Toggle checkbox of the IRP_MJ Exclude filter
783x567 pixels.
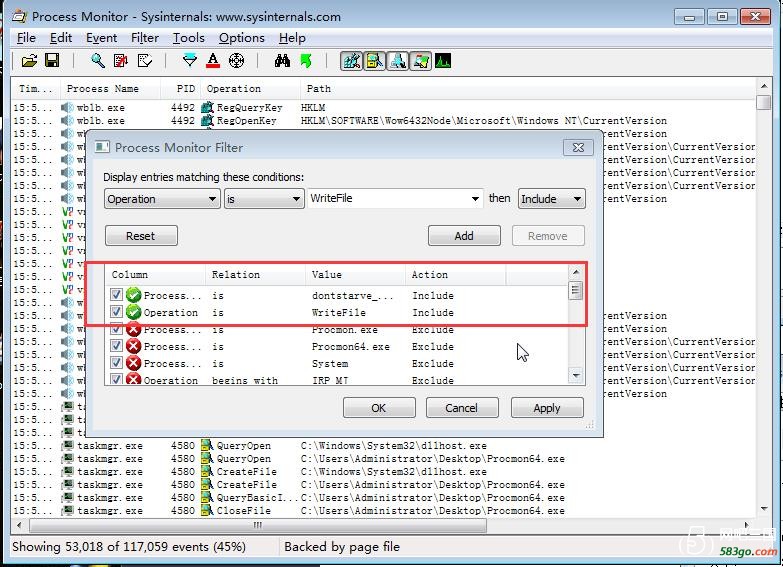[116, 379]
